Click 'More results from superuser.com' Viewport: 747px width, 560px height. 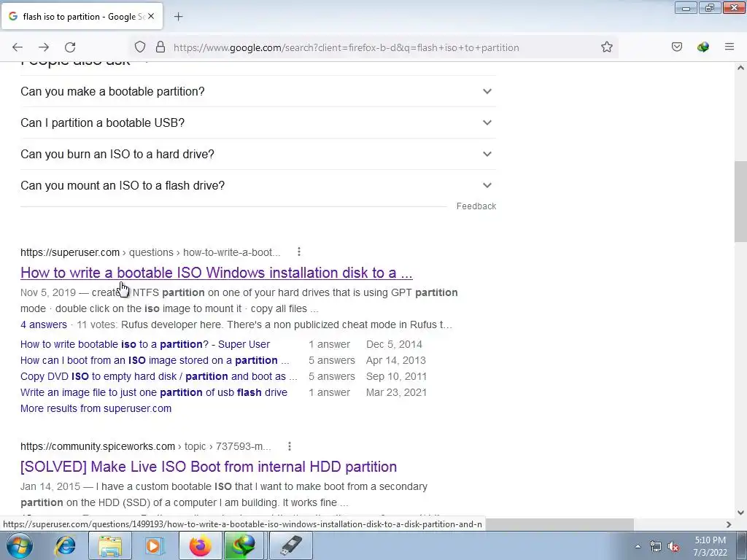coord(96,408)
